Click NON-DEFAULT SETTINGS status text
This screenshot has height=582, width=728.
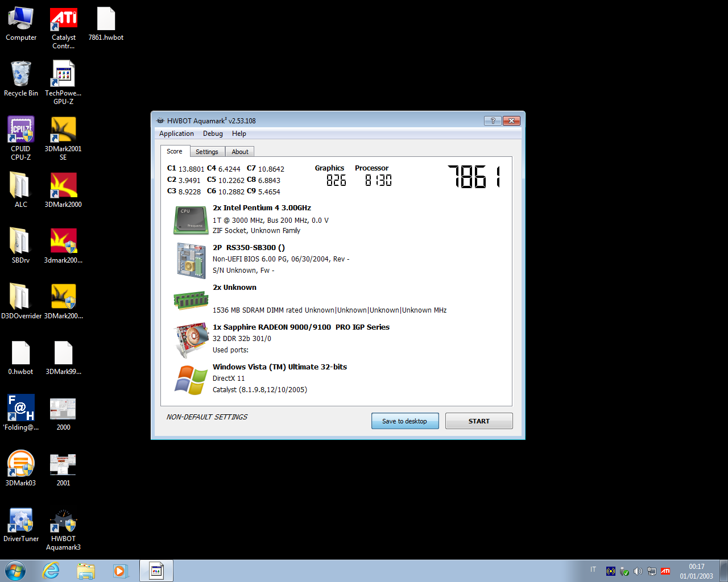(x=207, y=417)
